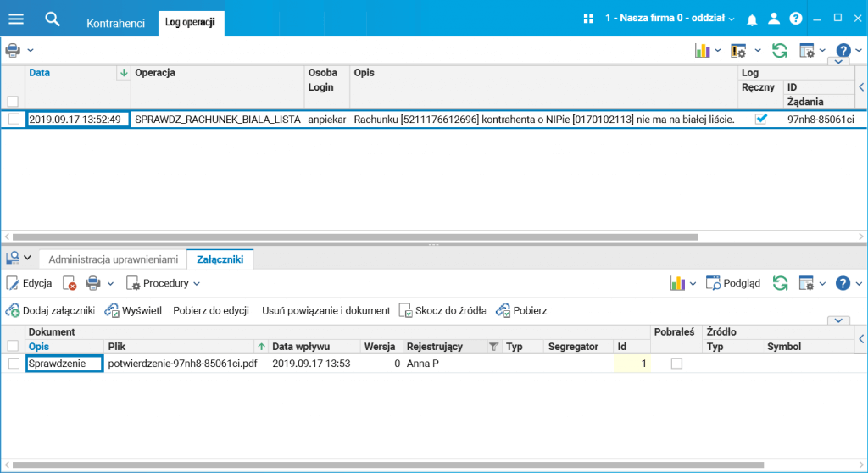Open the apps grid icon
This screenshot has width=868, height=473.
click(x=588, y=19)
